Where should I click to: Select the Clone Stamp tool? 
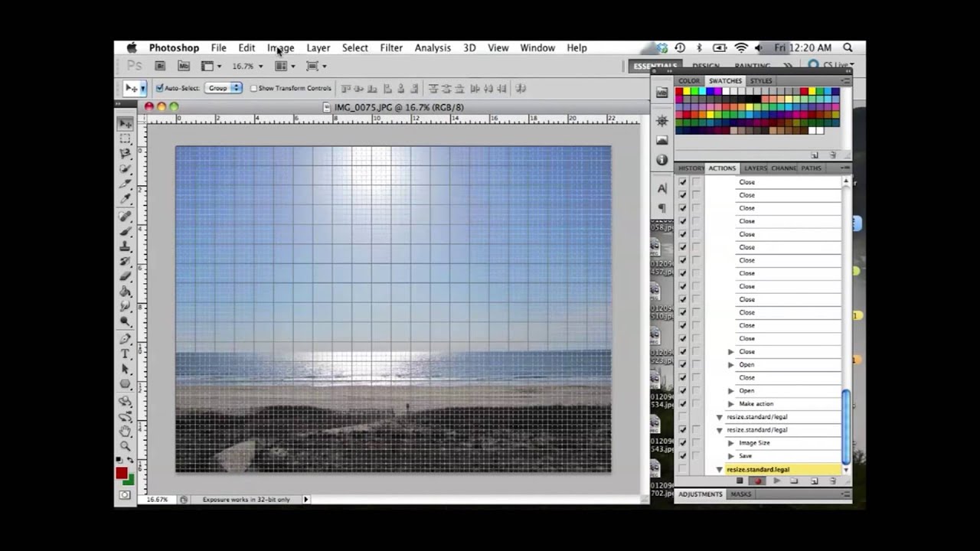[125, 246]
